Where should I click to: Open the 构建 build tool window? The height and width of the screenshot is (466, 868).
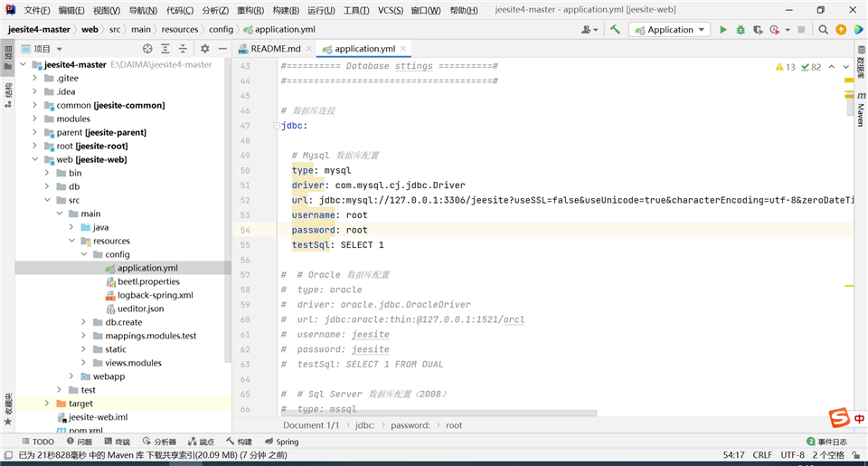pyautogui.click(x=239, y=442)
